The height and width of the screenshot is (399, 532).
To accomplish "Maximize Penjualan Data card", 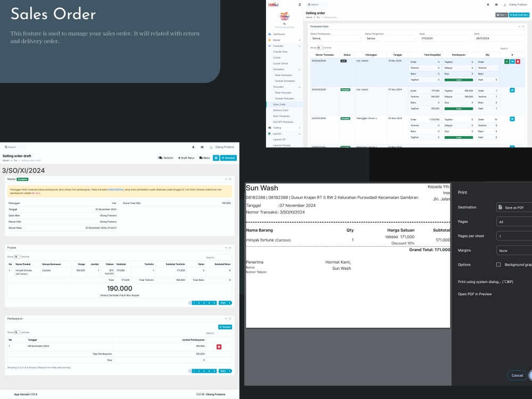I will [523, 27].
